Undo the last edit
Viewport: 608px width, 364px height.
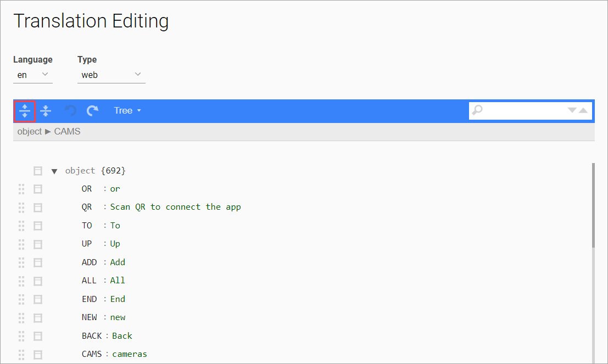[x=70, y=111]
